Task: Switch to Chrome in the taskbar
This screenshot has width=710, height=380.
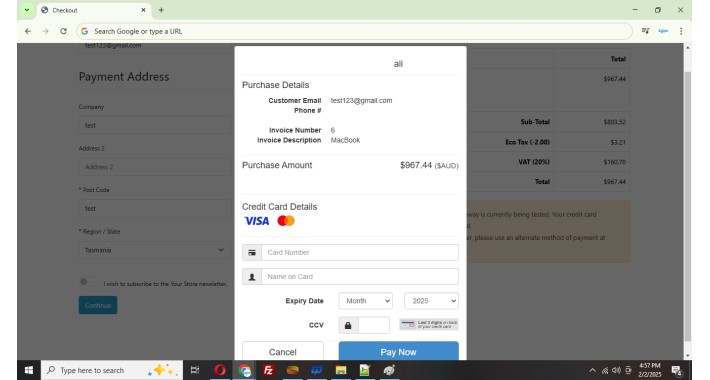Action: coord(245,370)
